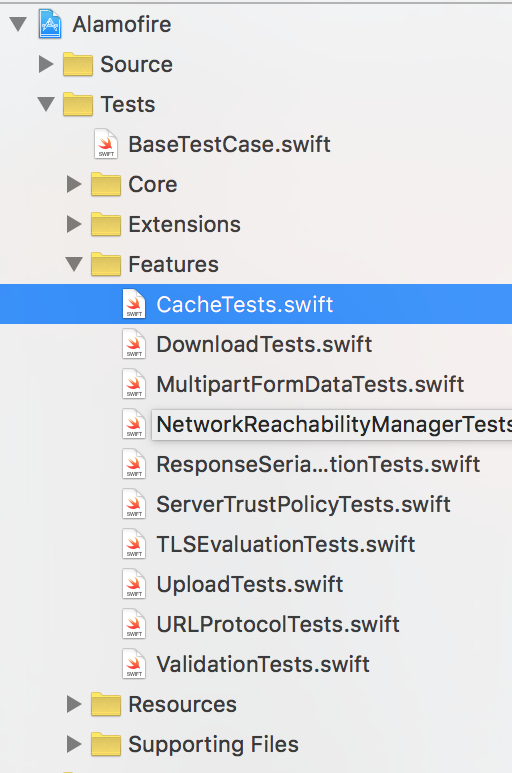
Task: Select TLSEvaluationTests.swift
Action: [285, 544]
